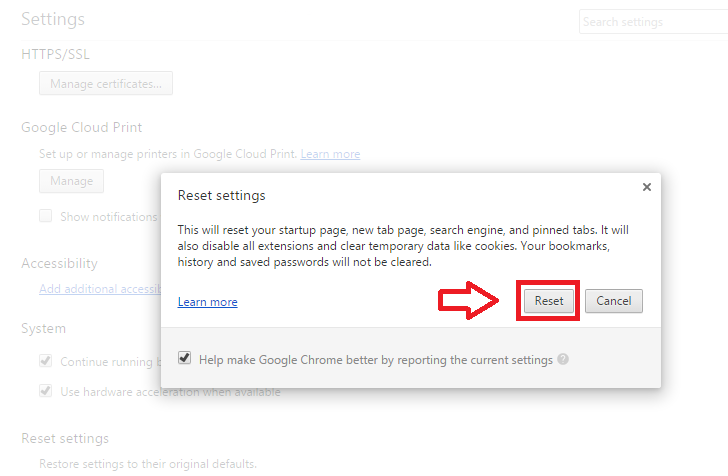Open Learn more link in reset dialog
The width and height of the screenshot is (728, 476).
pyautogui.click(x=207, y=302)
